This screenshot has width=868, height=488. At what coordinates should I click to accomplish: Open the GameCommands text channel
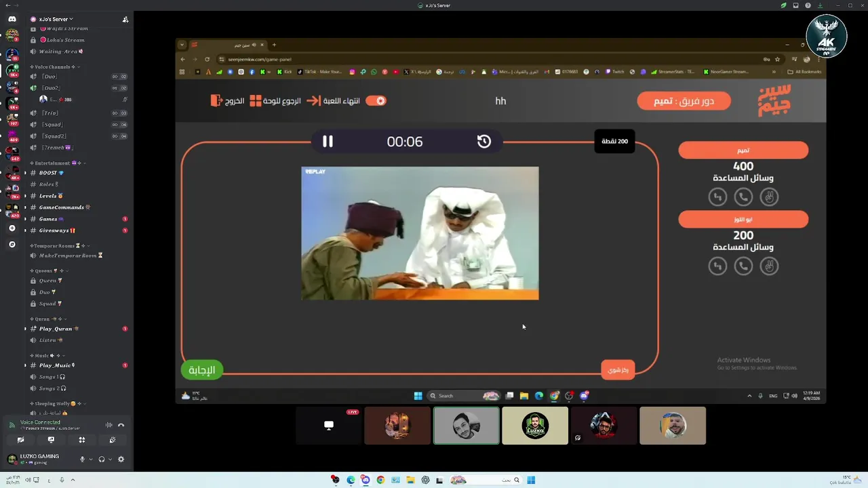79,207
